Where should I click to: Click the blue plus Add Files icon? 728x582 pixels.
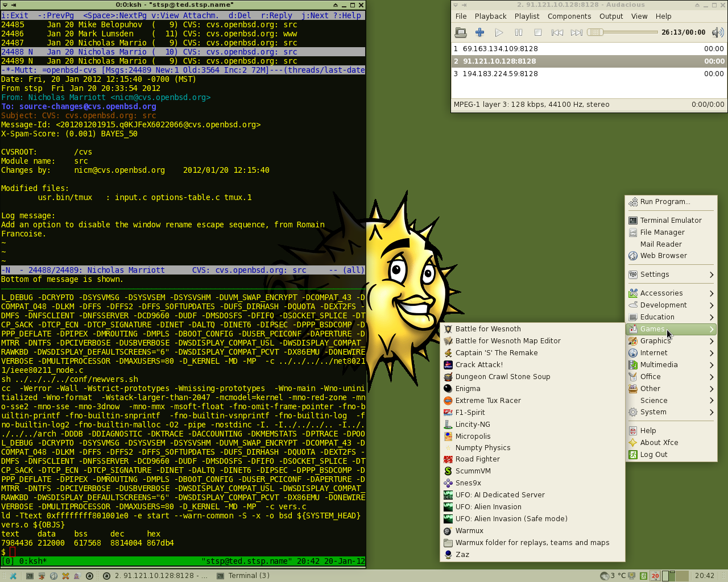[479, 32]
